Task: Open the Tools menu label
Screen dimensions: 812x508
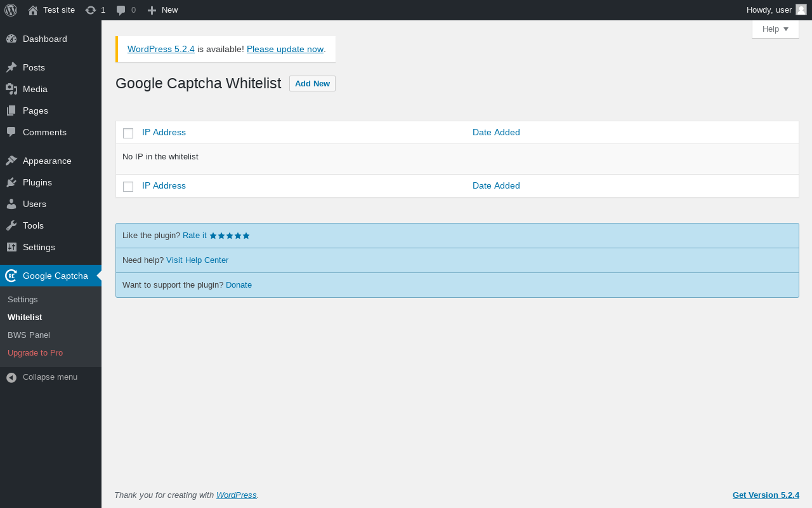Action: pyautogui.click(x=33, y=225)
